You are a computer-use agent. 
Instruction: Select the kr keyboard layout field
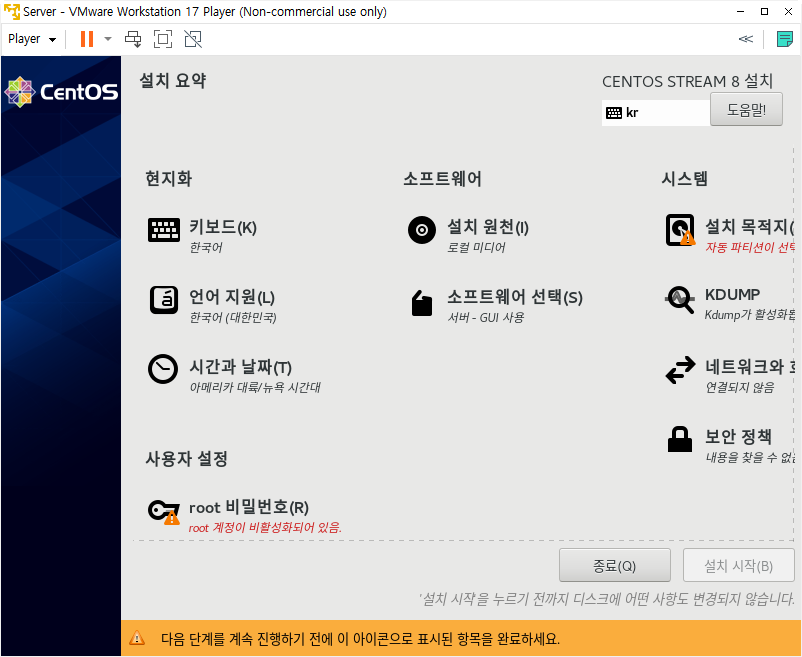coord(656,112)
